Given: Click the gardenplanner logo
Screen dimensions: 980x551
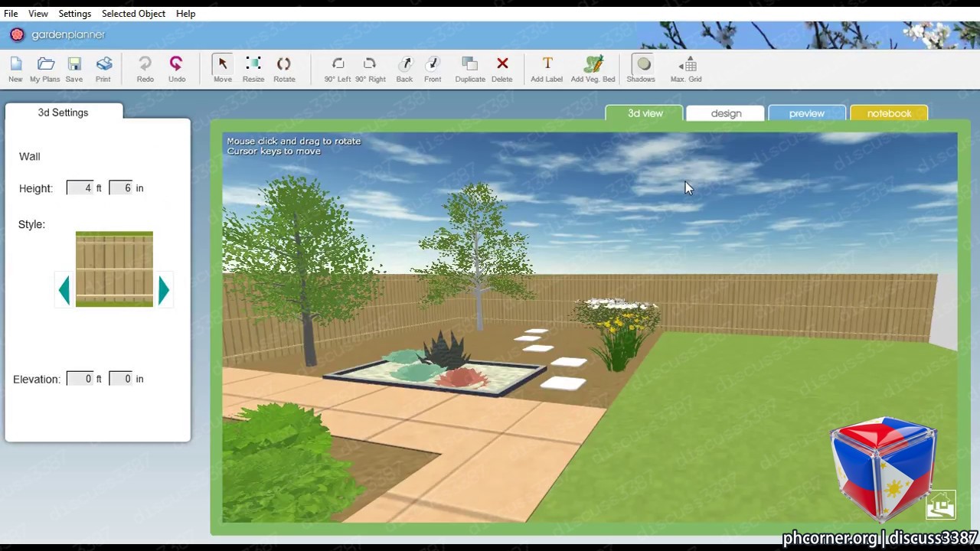Looking at the screenshot, I should tap(57, 34).
